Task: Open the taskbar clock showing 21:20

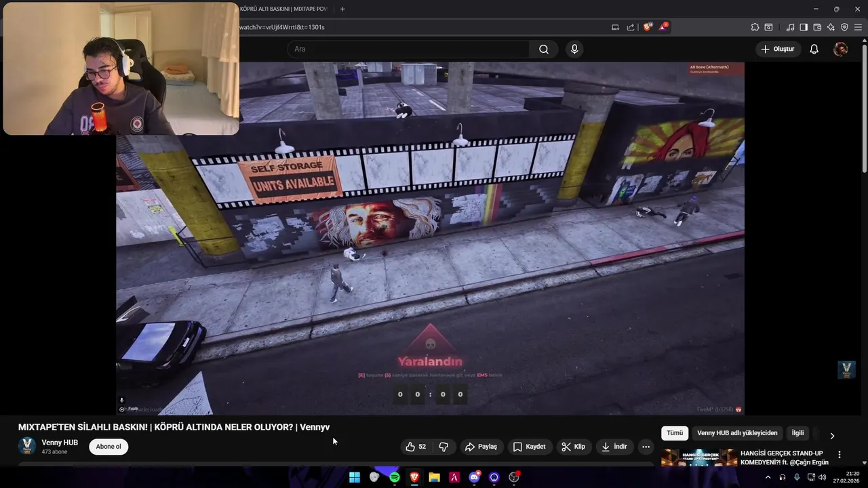Action: pyautogui.click(x=847, y=477)
